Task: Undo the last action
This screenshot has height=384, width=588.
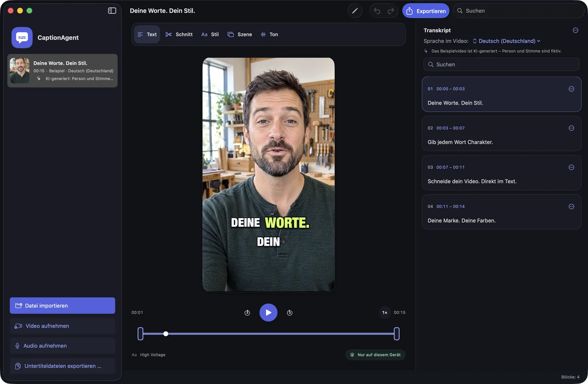Action: coord(377,11)
